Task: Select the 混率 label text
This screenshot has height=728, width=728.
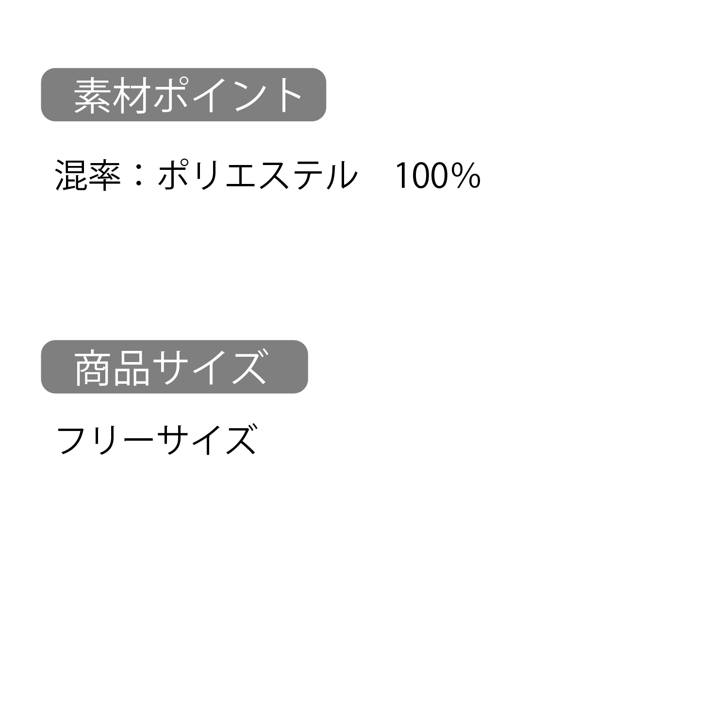Action: point(88,176)
